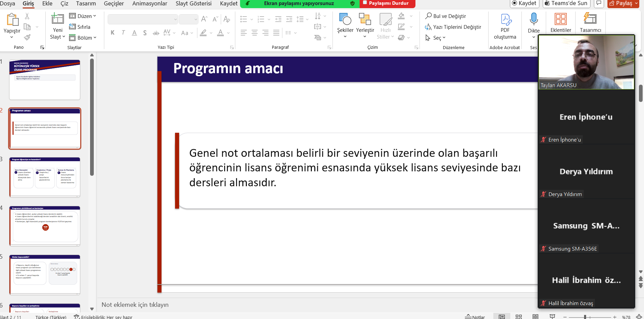Open the Şekiller (Shapes) gallery
644x319 pixels.
point(345,25)
